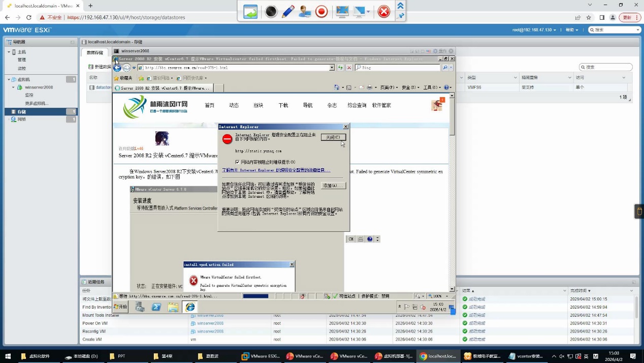Click IE page loading progress bar
The image size is (644, 363).
pyautogui.click(x=255, y=296)
